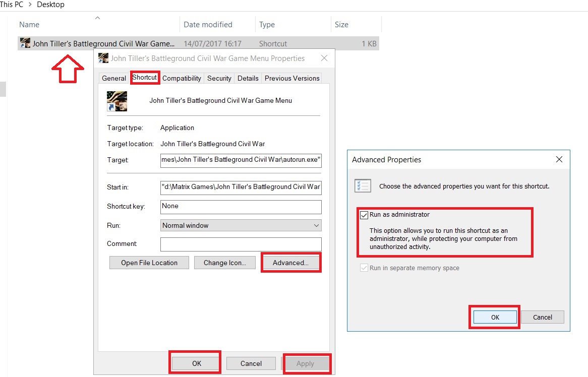This screenshot has height=377, width=588.
Task: Cancel the Advanced Properties dialog
Action: tap(542, 317)
